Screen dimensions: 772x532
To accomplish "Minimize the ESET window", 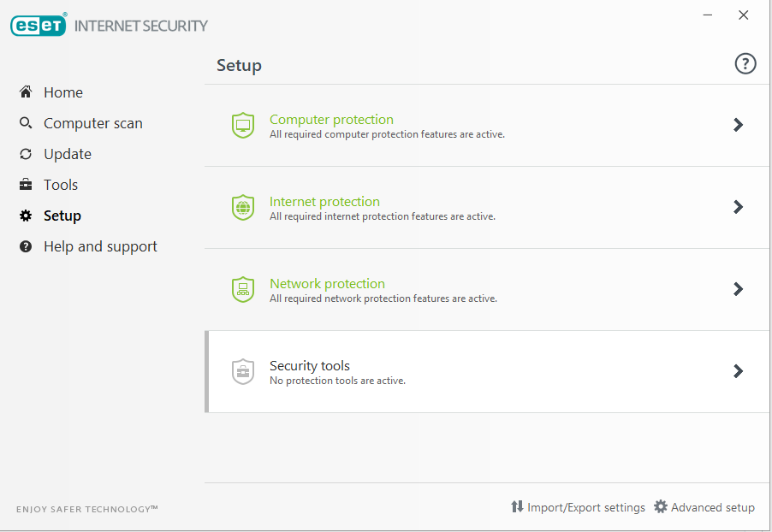I will [x=709, y=15].
